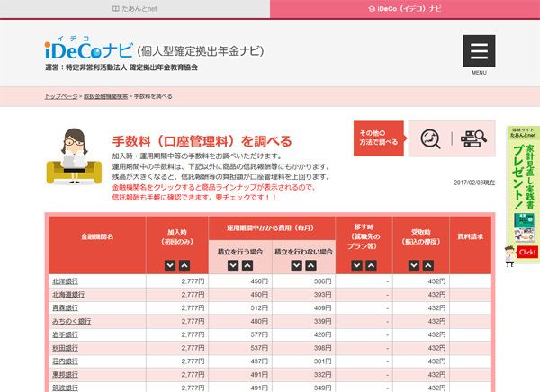Open 取扱金融機関検索 breadcrumb link
Viewport: 540px width, 392px height.
click(104, 95)
